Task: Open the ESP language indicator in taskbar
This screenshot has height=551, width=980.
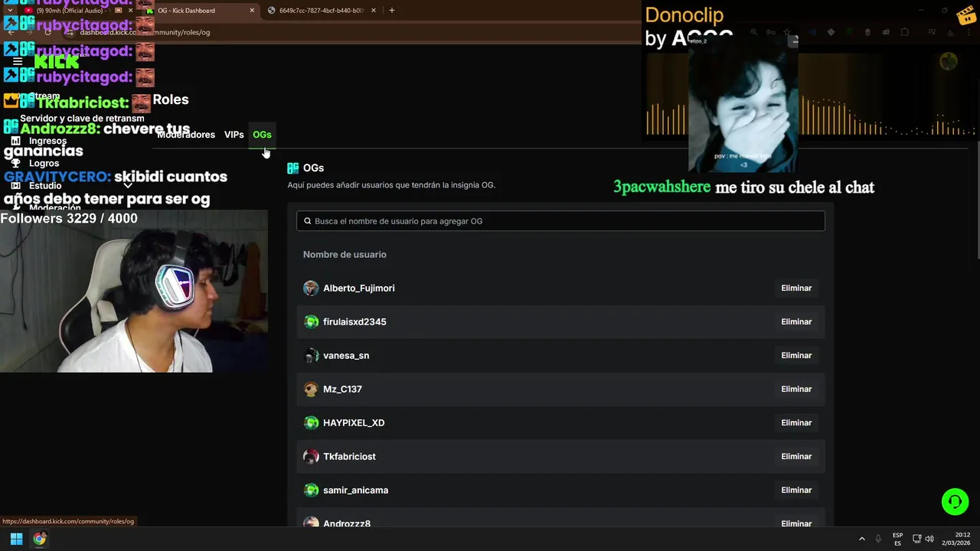Action: pyautogui.click(x=897, y=539)
